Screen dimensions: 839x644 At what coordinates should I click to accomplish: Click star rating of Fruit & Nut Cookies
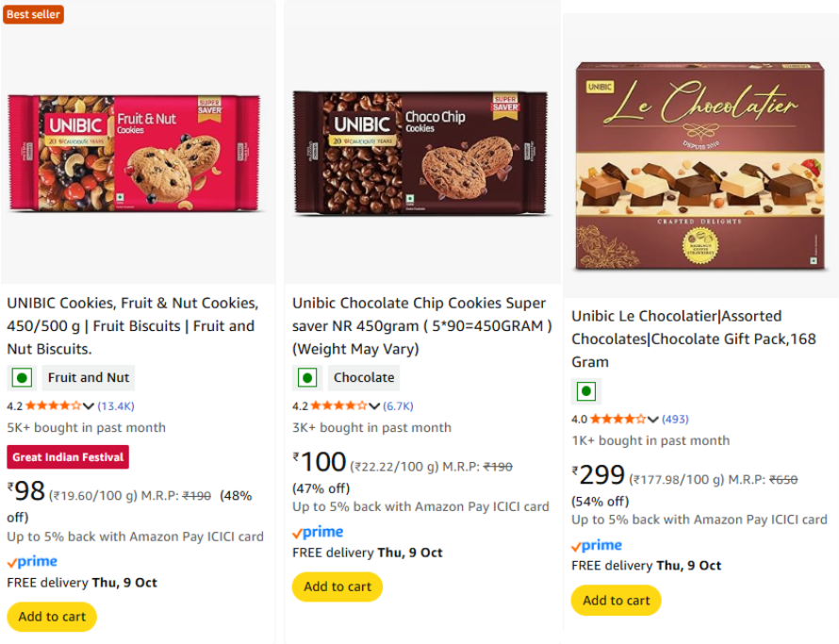point(53,406)
